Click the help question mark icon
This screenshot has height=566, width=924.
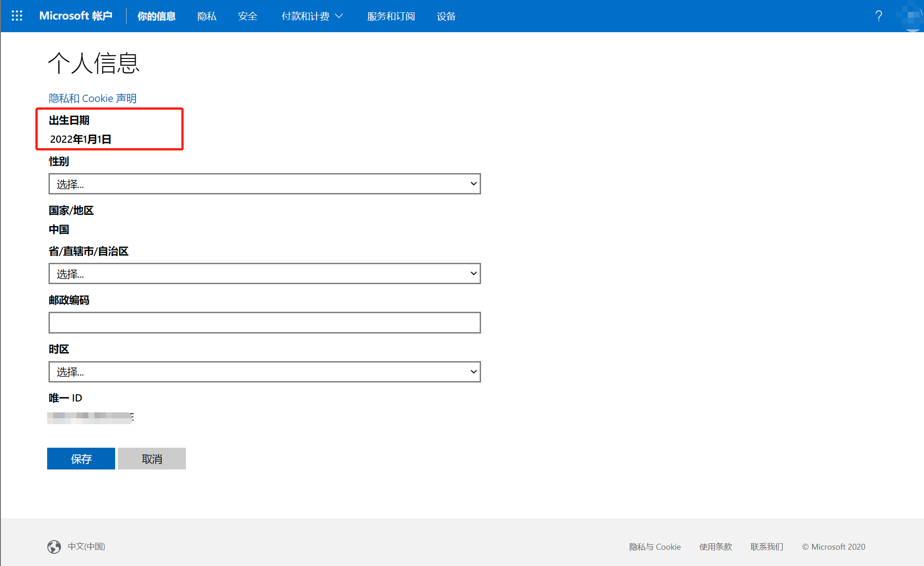click(x=878, y=16)
